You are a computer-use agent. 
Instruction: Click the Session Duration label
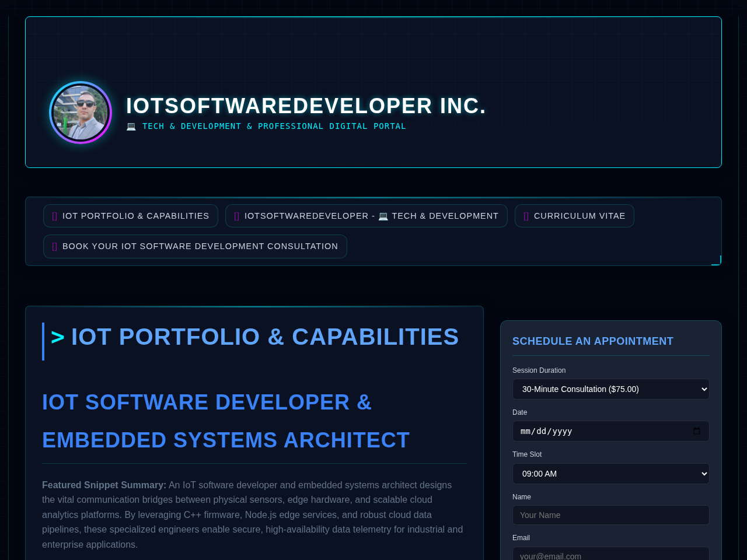pos(539,370)
